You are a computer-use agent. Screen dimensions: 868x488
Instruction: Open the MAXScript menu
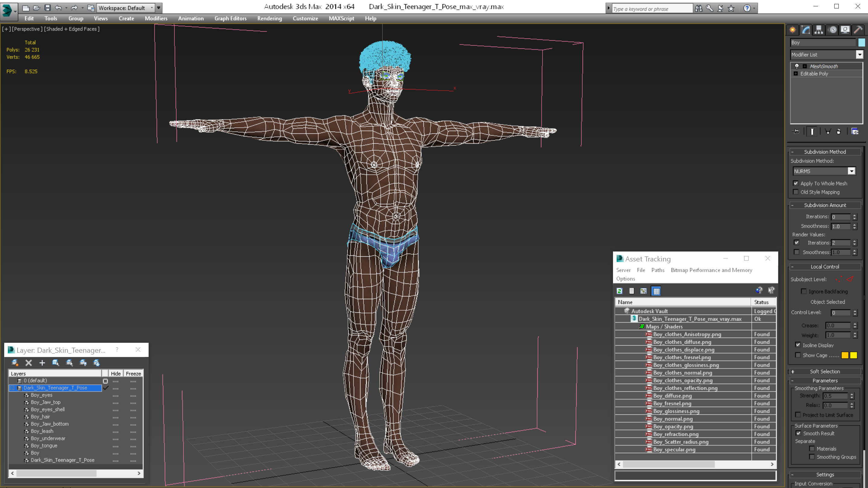pyautogui.click(x=341, y=18)
